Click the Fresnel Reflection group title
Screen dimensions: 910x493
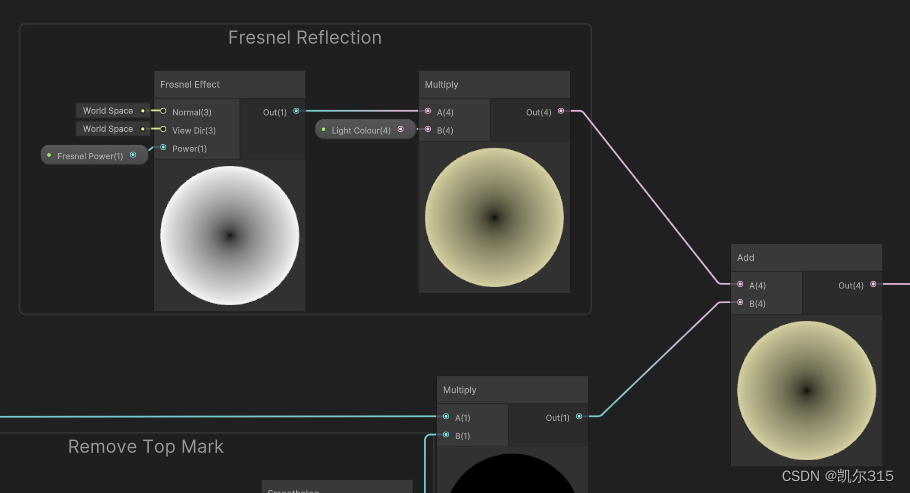[305, 38]
